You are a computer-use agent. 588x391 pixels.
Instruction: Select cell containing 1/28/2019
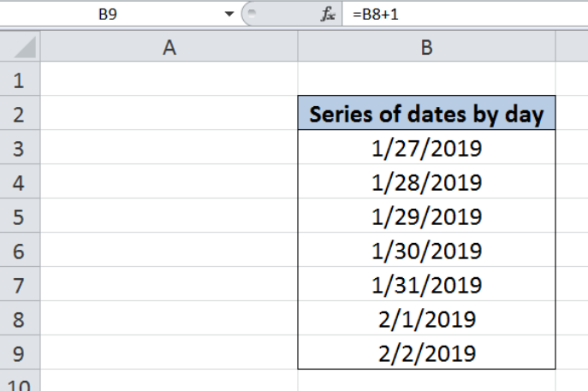427,181
